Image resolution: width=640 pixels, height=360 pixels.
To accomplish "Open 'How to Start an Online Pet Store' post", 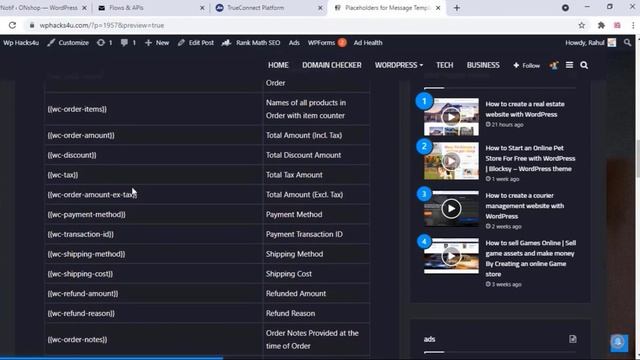I will [530, 158].
